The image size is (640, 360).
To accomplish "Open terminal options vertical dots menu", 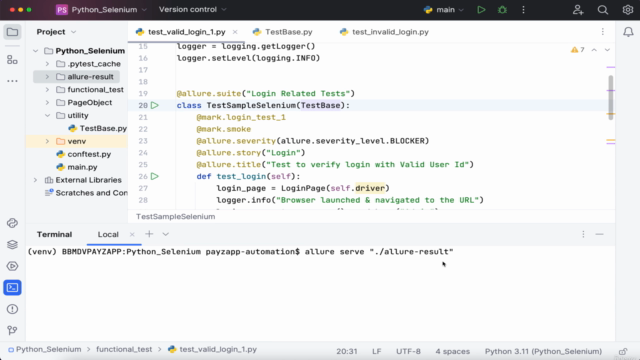I will [x=583, y=234].
